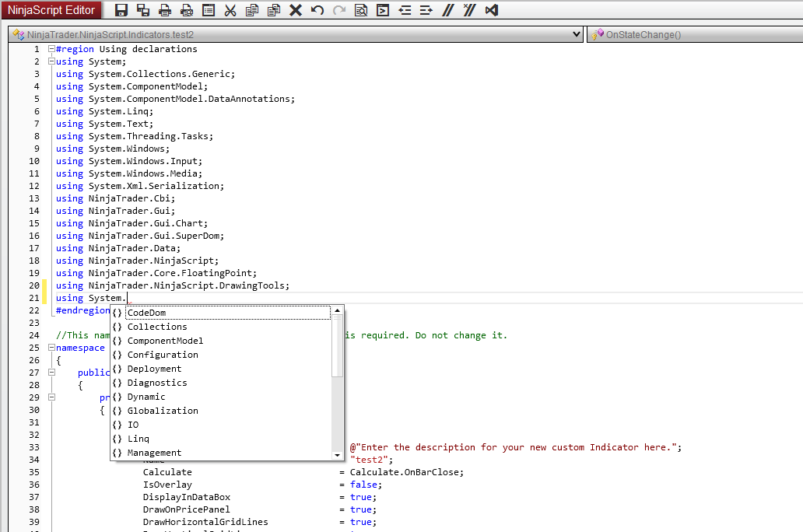Select ComponentModel in autocomplete list
The width and height of the screenshot is (803, 532).
pyautogui.click(x=221, y=341)
